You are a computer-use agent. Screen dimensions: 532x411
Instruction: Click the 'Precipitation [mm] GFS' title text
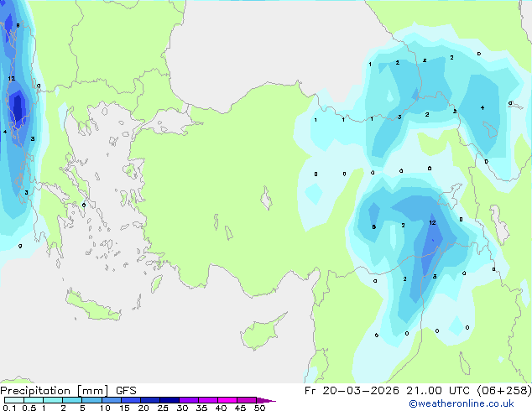coord(68,391)
